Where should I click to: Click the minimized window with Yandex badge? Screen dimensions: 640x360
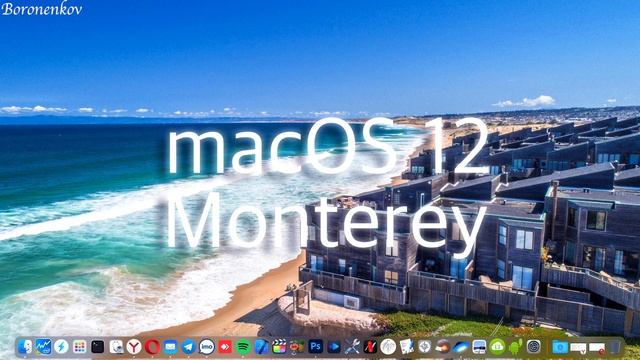tap(578, 348)
